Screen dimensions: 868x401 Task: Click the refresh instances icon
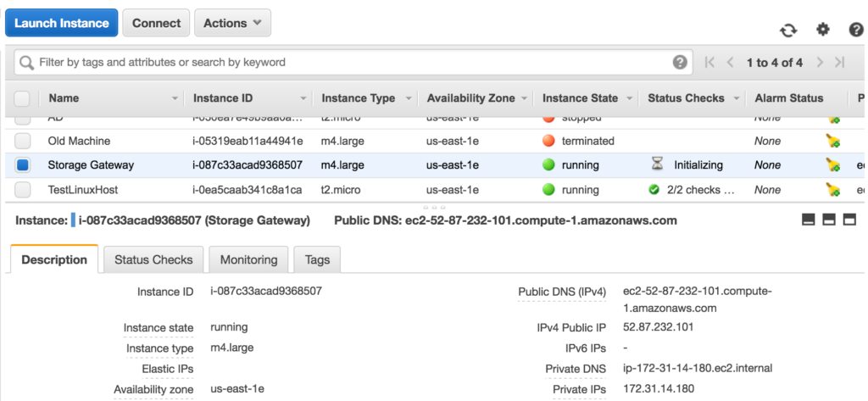tap(788, 30)
